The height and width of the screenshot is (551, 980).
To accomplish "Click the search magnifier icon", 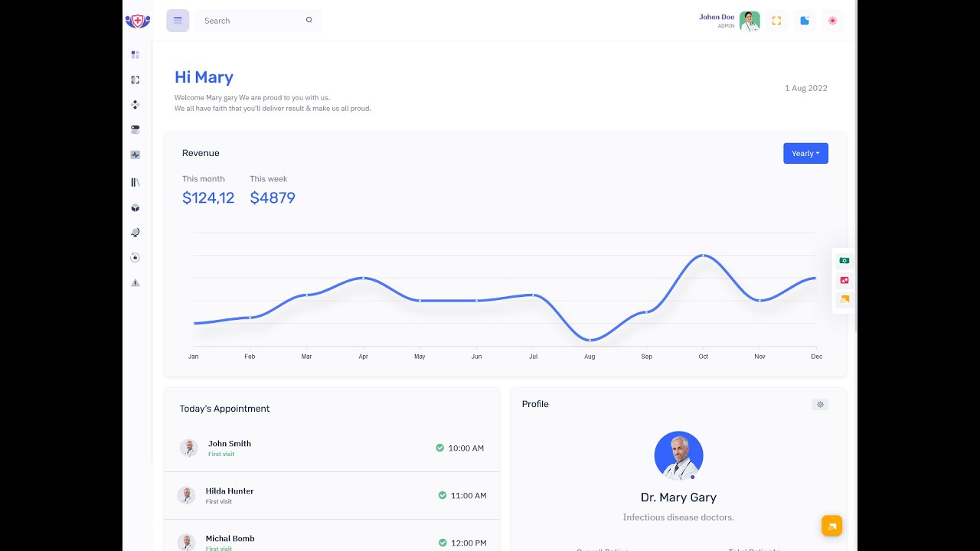I will (309, 20).
